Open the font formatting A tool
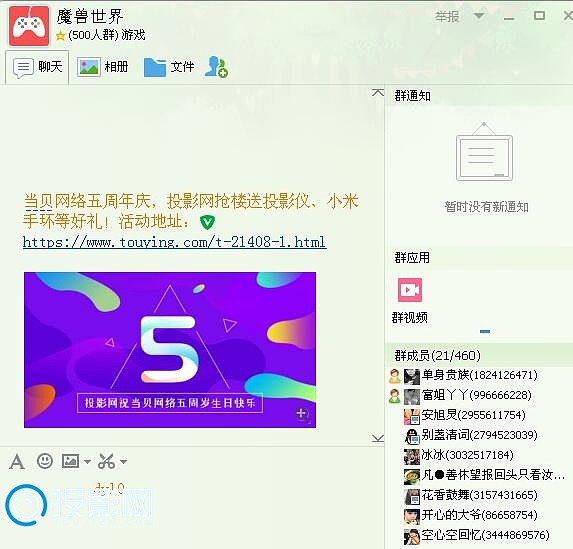Image resolution: width=573 pixels, height=549 pixels. click(x=17, y=461)
